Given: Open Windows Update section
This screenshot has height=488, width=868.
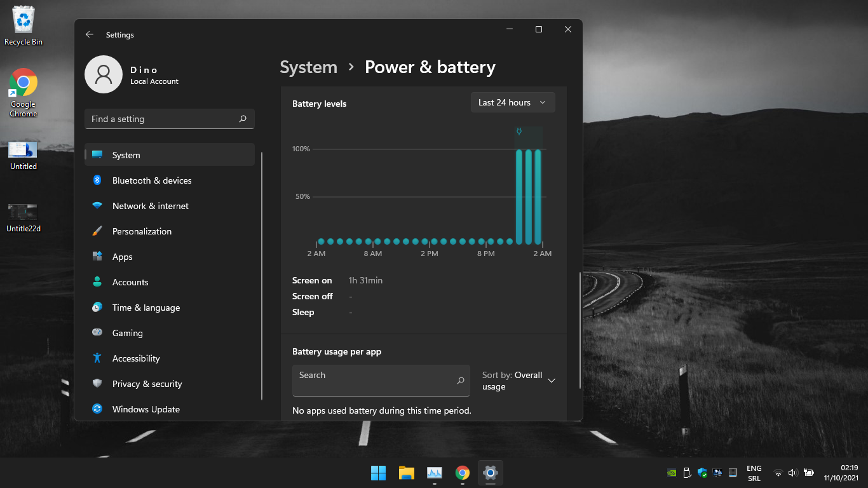Looking at the screenshot, I should pyautogui.click(x=146, y=409).
